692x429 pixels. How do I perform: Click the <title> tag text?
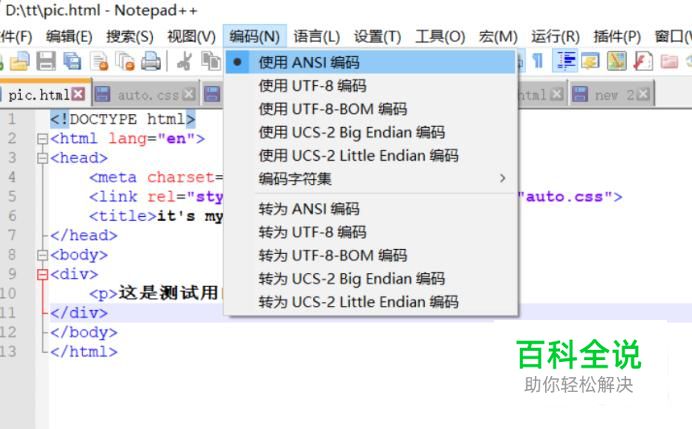point(123,216)
